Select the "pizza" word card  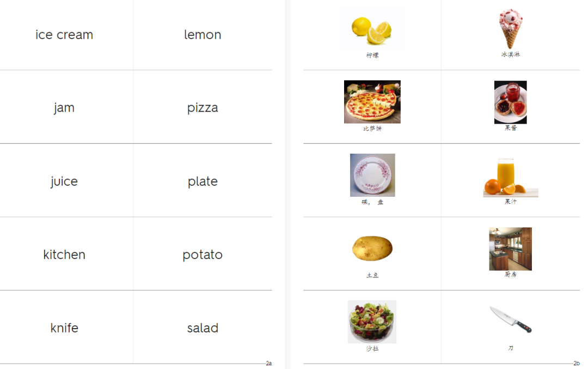pos(203,108)
